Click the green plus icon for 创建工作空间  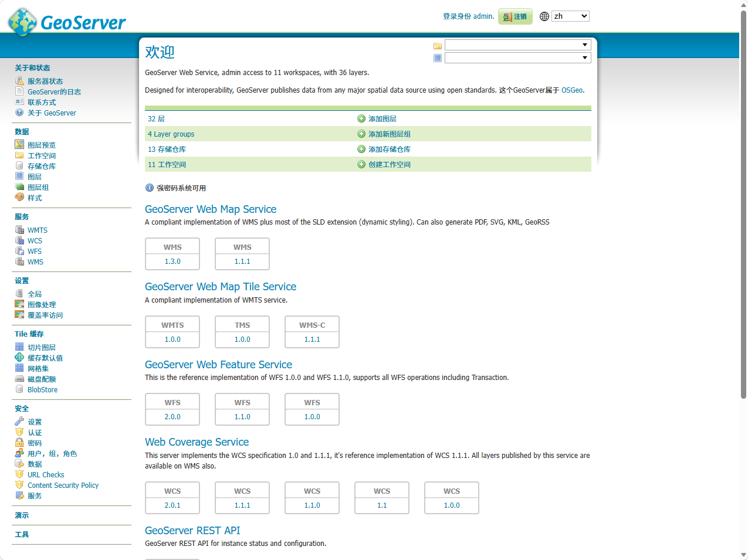tap(361, 164)
